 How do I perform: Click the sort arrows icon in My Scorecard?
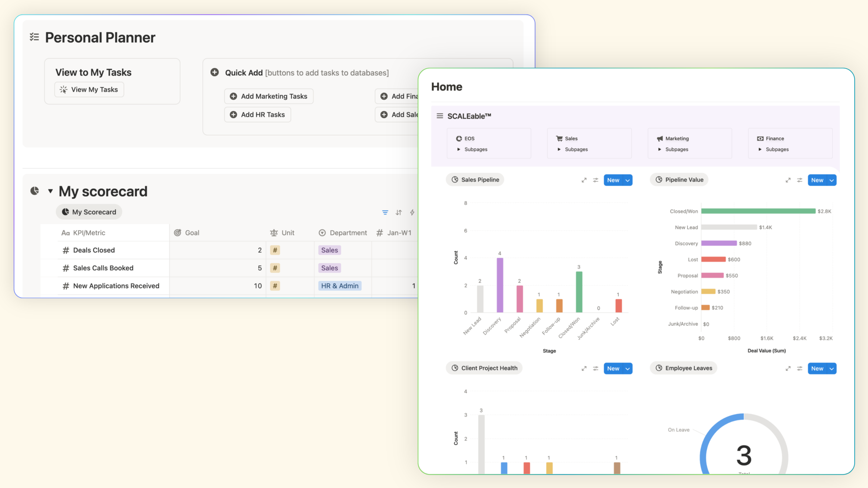(x=398, y=212)
